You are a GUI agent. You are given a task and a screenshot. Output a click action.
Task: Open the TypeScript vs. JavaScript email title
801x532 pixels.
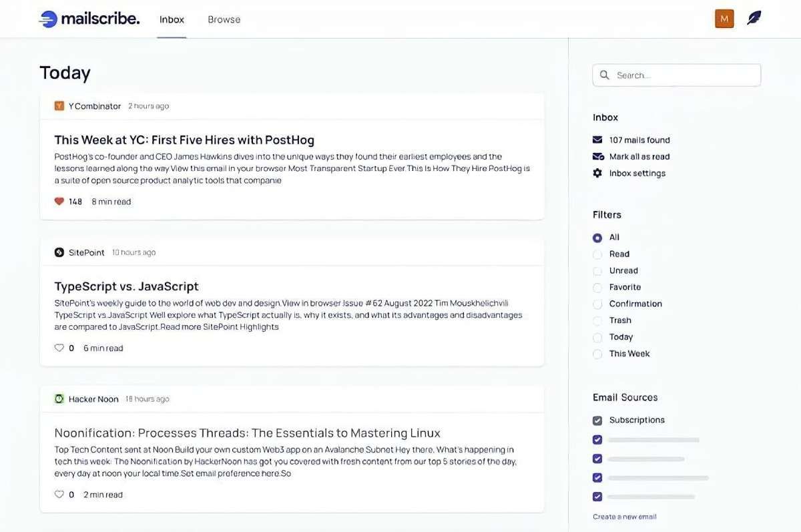tap(127, 286)
